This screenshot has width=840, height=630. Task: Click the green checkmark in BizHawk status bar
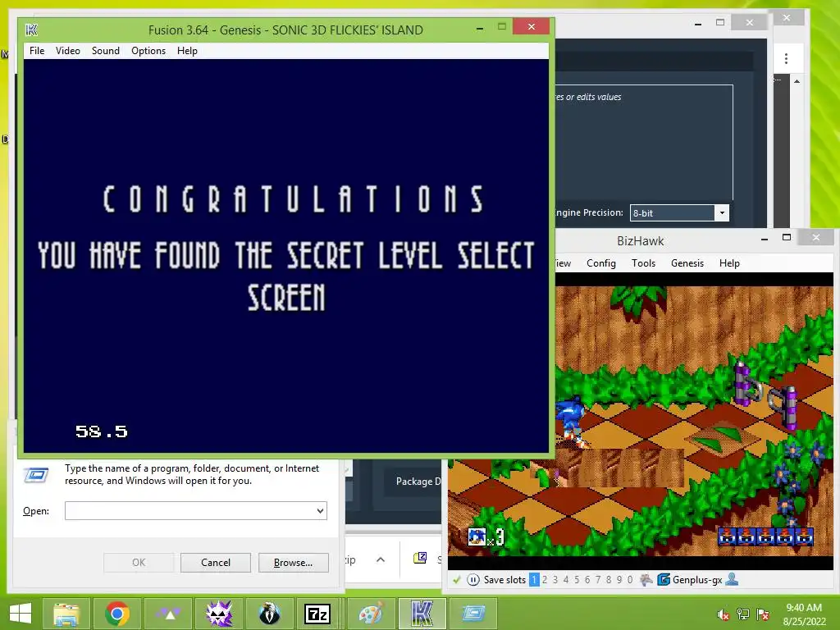click(x=457, y=580)
